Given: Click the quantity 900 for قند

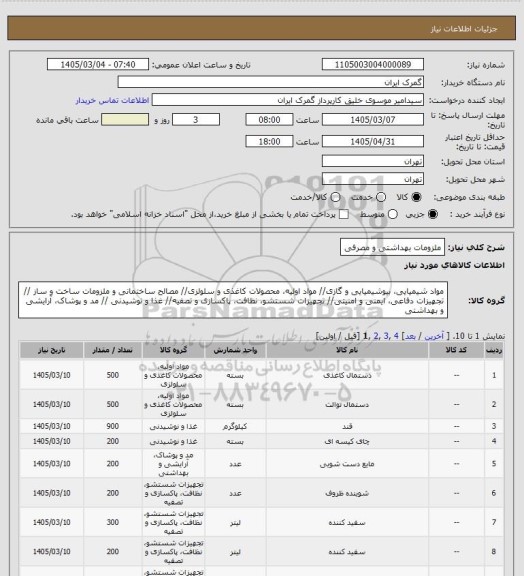Looking at the screenshot, I should point(112,426).
